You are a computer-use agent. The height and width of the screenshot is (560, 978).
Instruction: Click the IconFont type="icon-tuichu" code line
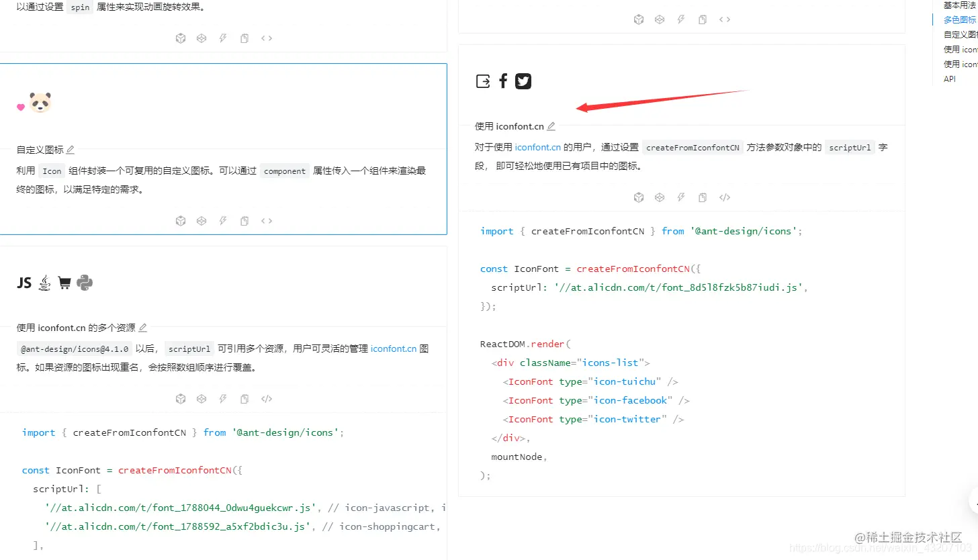[x=590, y=381]
